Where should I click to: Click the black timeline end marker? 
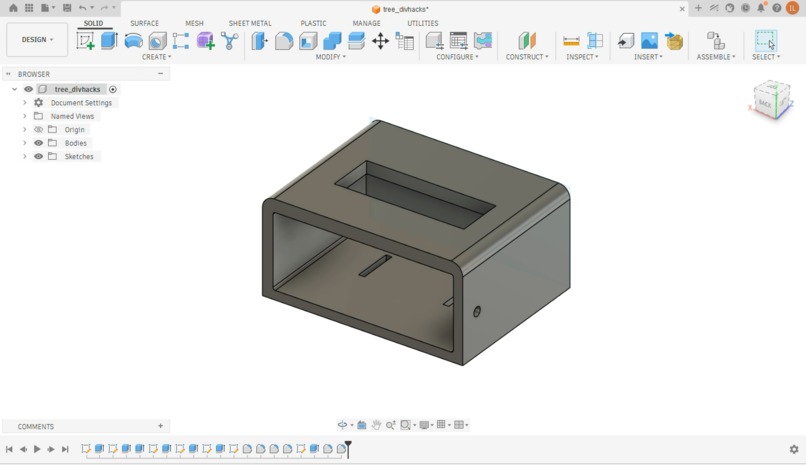(x=348, y=448)
